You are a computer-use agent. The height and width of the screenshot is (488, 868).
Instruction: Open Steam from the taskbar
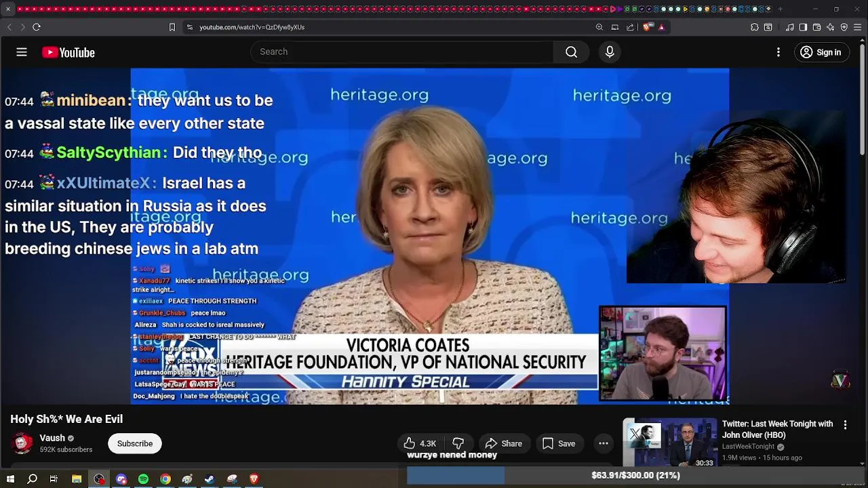pos(210,479)
